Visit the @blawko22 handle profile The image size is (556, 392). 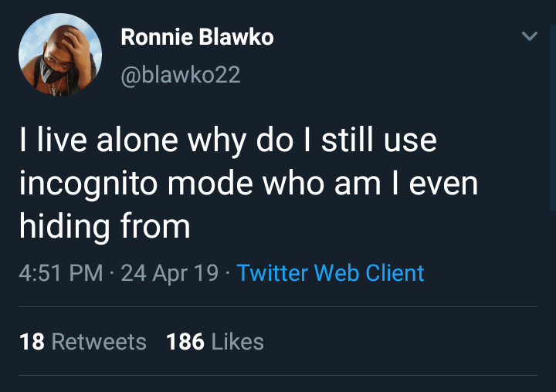coord(181,74)
